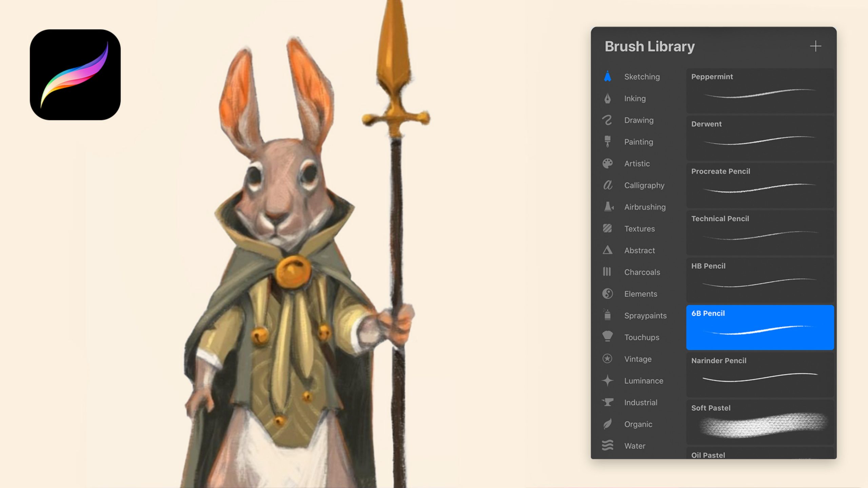
Task: Pick the Technical Pencil brush
Action: 760,233
